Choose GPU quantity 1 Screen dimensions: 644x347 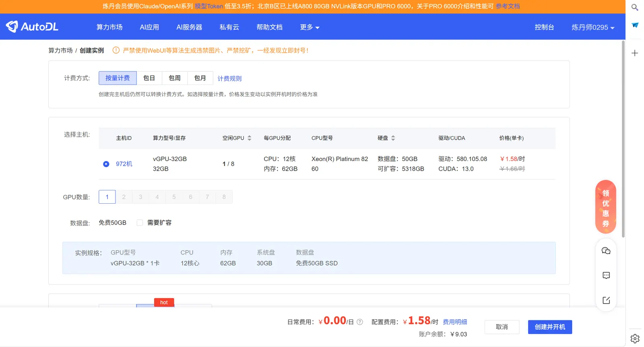point(107,197)
